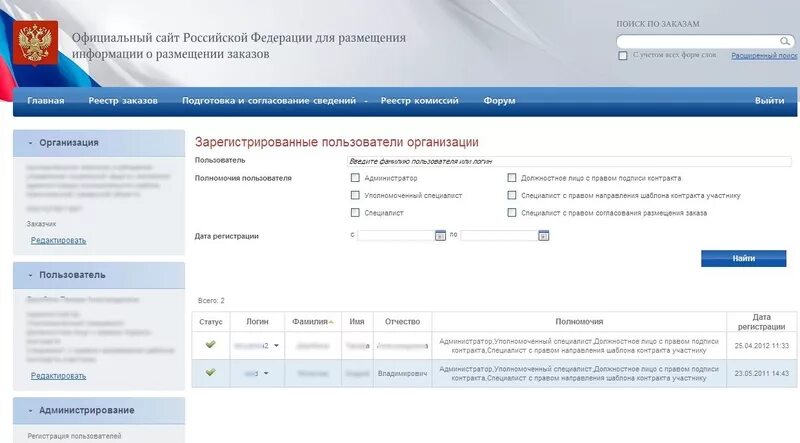Select the date cell 23.05.2011 14:43
The width and height of the screenshot is (800, 443).
pyautogui.click(x=761, y=374)
